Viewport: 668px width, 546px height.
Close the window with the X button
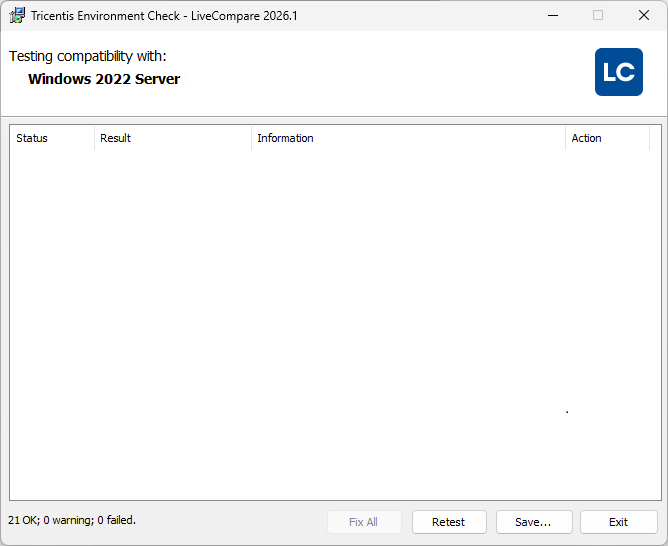click(644, 16)
